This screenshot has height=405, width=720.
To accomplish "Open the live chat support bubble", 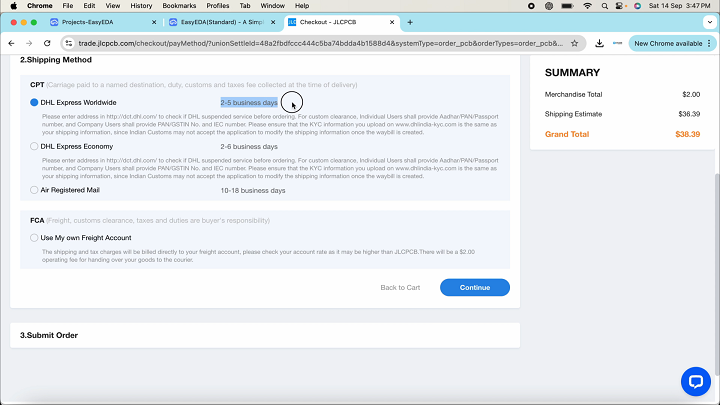I will pos(696,381).
